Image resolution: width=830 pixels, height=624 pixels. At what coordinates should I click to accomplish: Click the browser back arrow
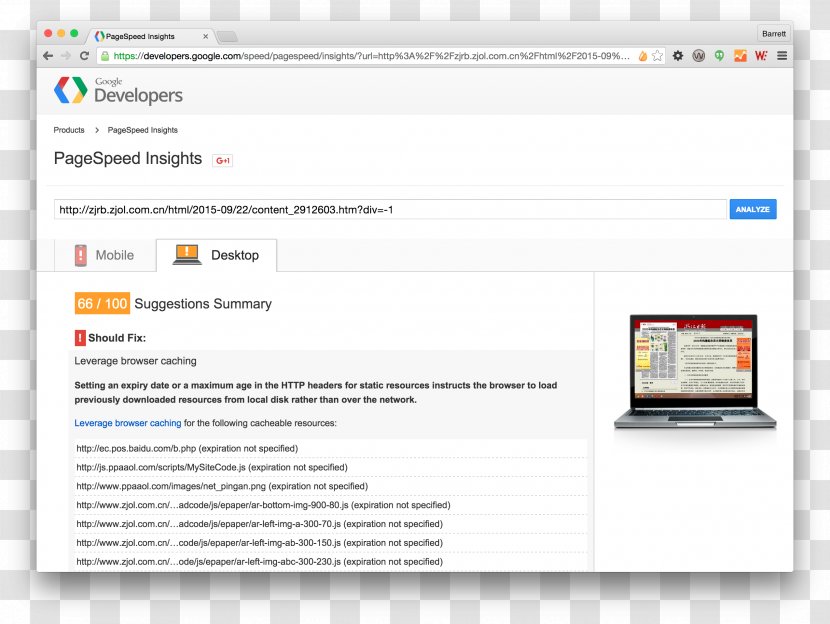(48, 56)
